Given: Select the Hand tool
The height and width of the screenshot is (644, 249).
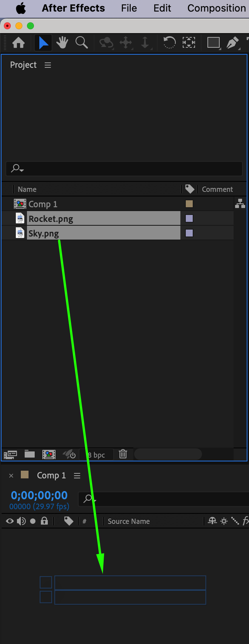Looking at the screenshot, I should (62, 42).
